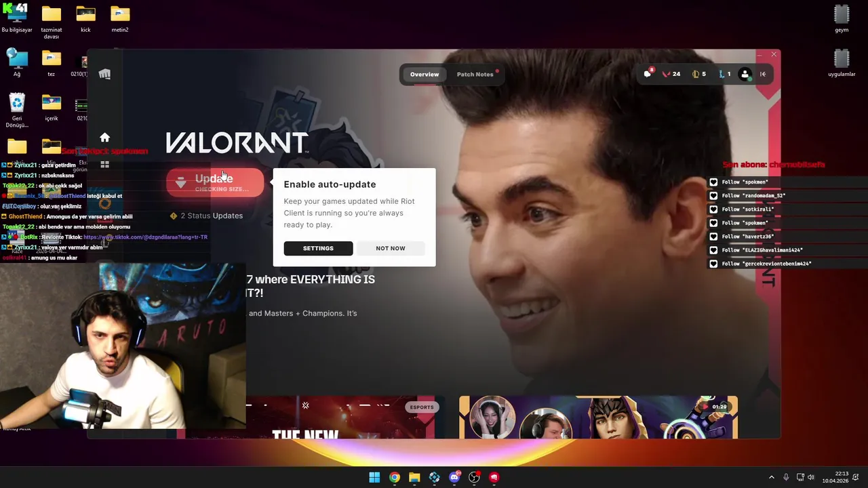This screenshot has height=488, width=868.
Task: Select the geym desktop icon
Action: [842, 19]
